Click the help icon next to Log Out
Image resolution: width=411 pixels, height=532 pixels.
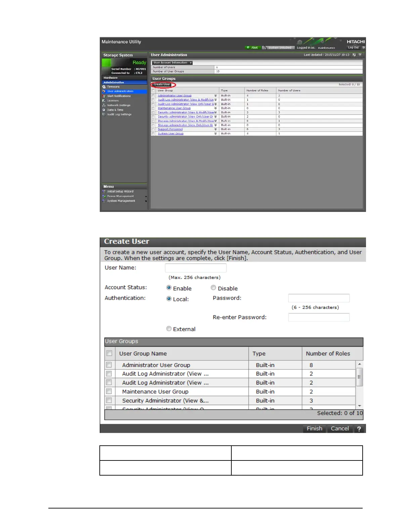click(363, 48)
